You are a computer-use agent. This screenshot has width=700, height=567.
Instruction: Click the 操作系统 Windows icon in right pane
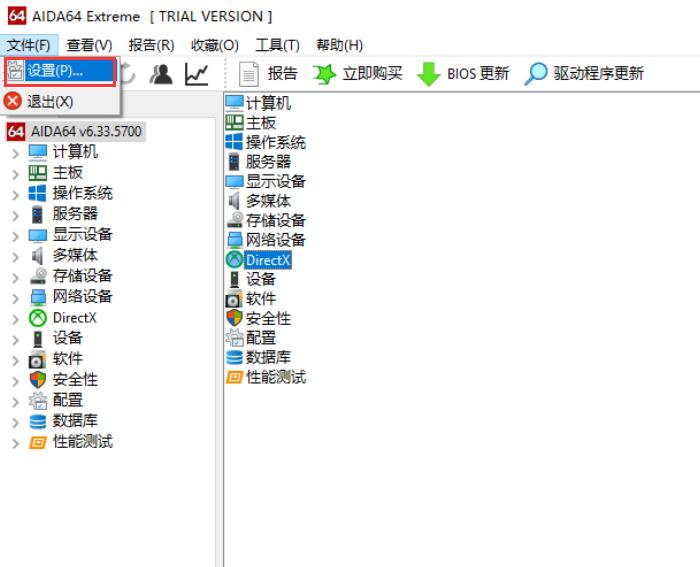click(x=234, y=142)
